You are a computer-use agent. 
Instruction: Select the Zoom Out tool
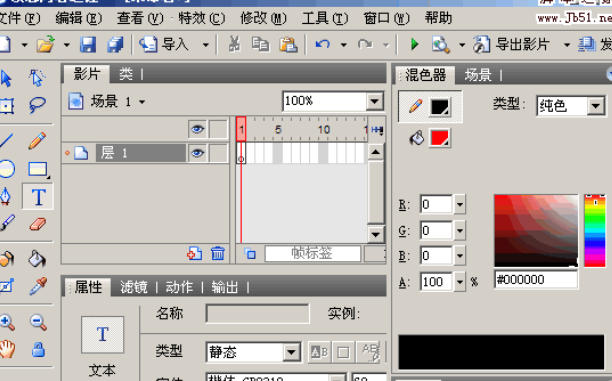[x=38, y=322]
